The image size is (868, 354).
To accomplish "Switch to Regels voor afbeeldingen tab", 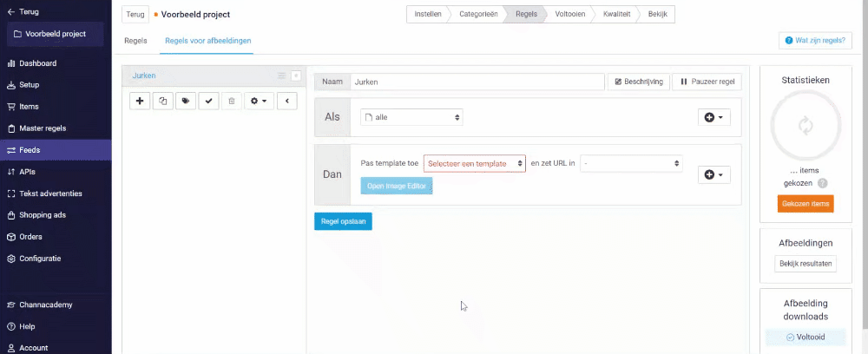I will [207, 41].
